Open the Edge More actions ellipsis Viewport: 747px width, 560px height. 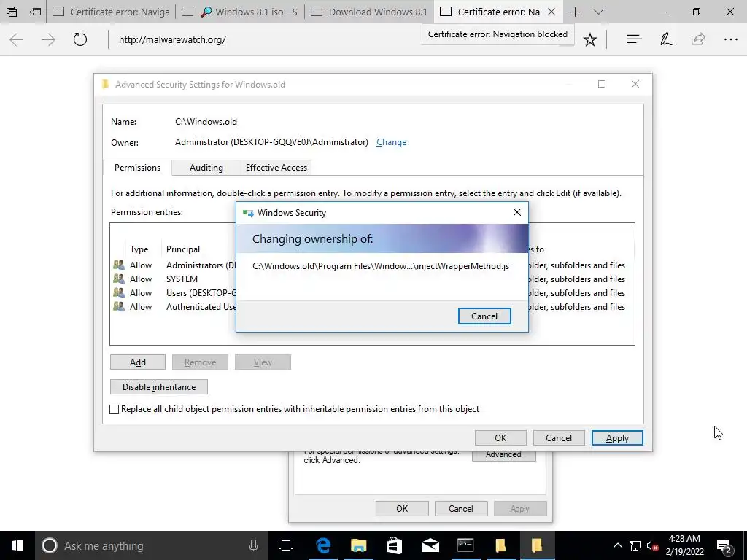pyautogui.click(x=730, y=39)
